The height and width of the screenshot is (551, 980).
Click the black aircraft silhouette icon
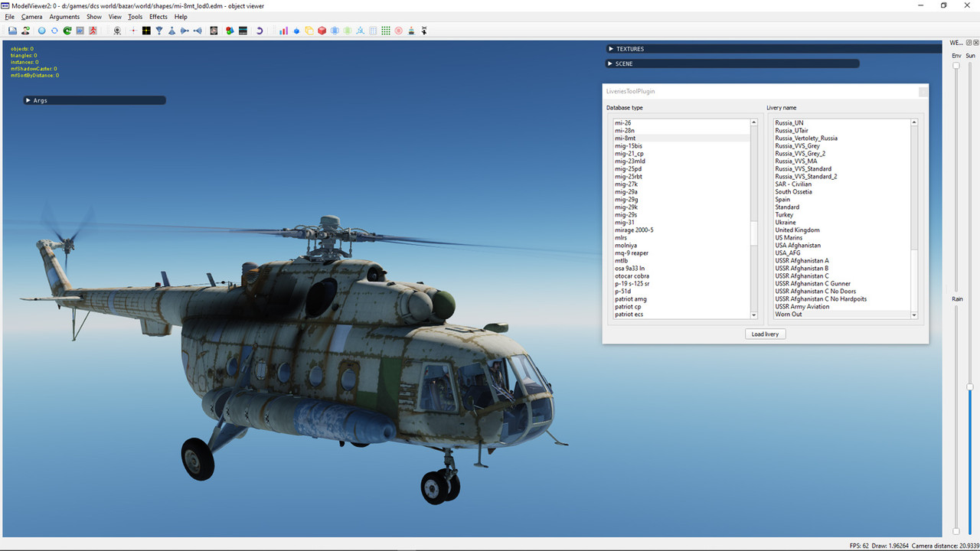[424, 31]
